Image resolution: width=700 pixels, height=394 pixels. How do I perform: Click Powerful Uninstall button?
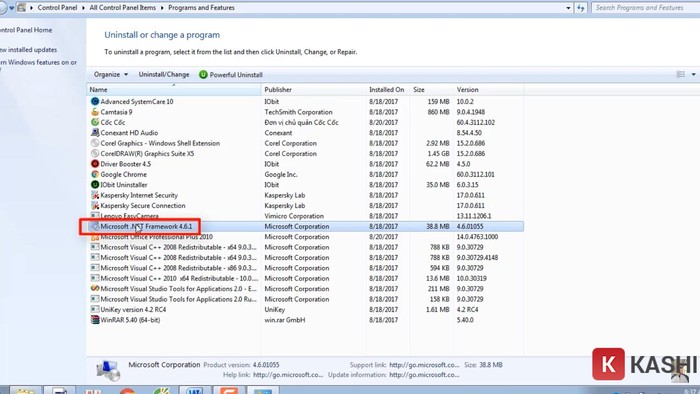point(231,75)
